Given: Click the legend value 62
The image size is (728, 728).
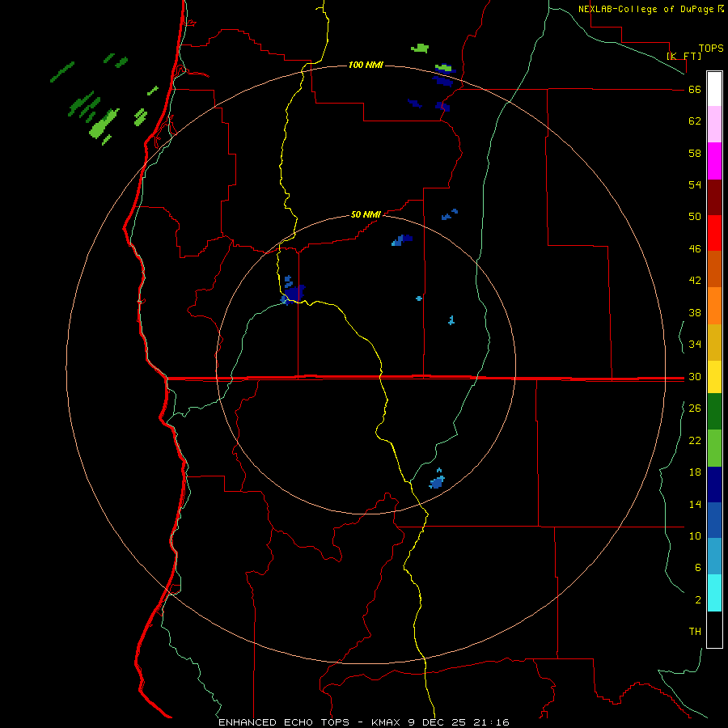Looking at the screenshot, I should 695,121.
